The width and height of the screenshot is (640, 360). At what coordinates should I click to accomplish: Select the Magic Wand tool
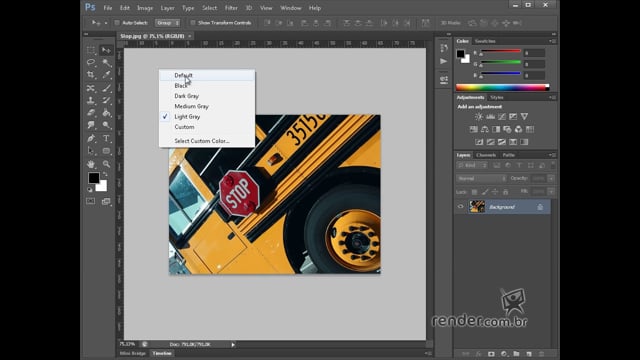106,62
